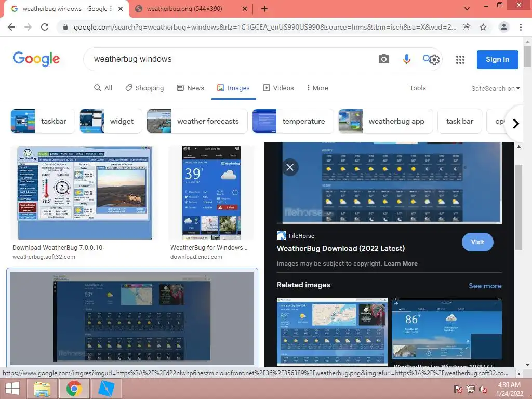Click Visit button for FileHorse

click(477, 242)
